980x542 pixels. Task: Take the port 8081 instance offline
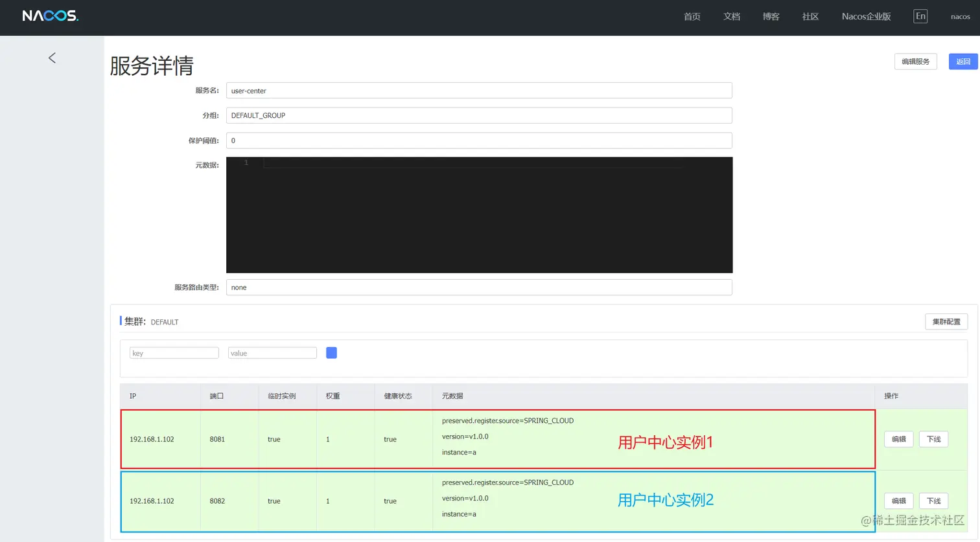coord(934,439)
